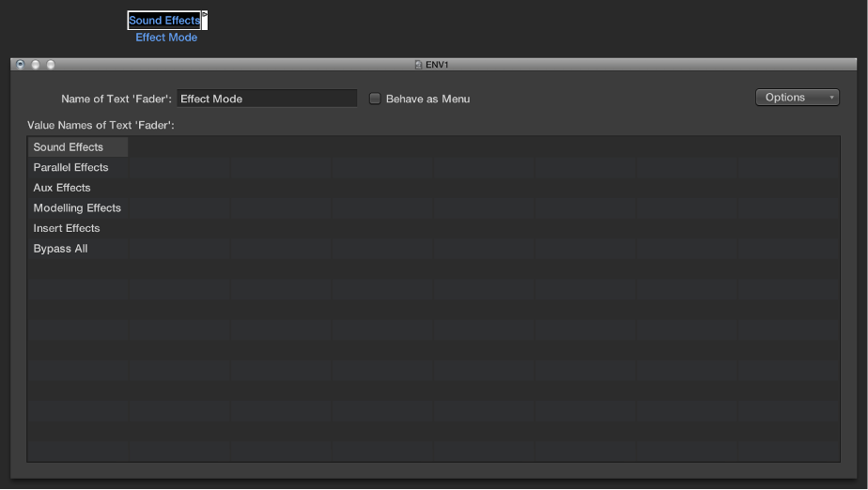
Task: Open the Options dropdown menu
Action: tap(798, 98)
